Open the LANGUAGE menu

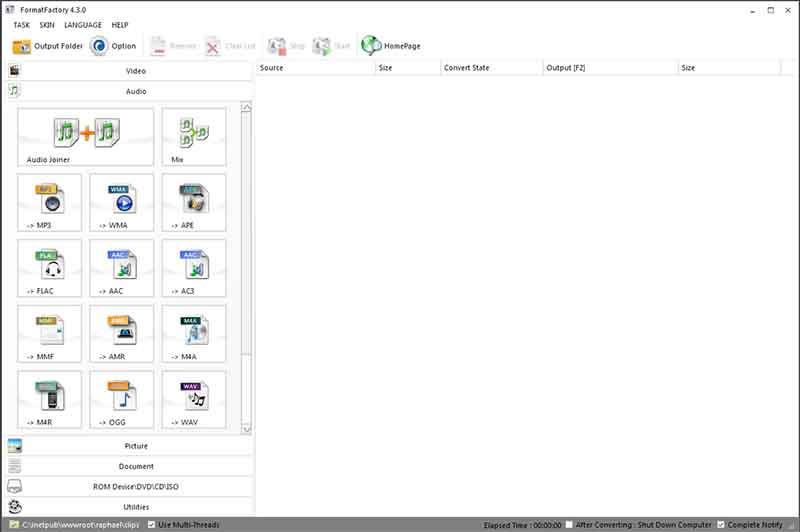click(83, 25)
